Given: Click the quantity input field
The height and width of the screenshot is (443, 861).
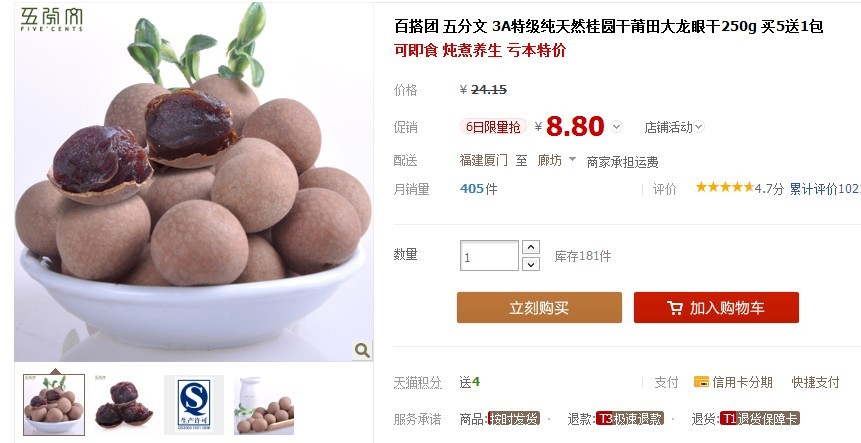Looking at the screenshot, I should [x=489, y=256].
